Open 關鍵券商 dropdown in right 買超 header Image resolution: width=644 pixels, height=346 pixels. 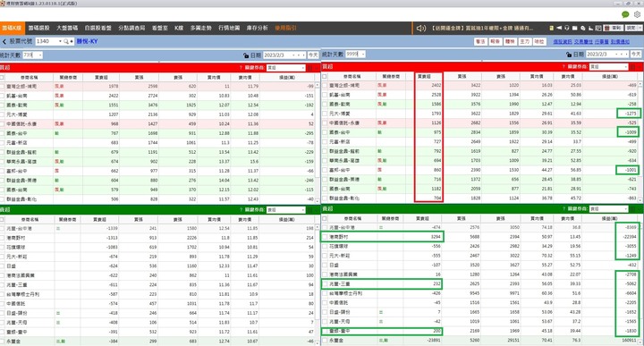coord(609,67)
